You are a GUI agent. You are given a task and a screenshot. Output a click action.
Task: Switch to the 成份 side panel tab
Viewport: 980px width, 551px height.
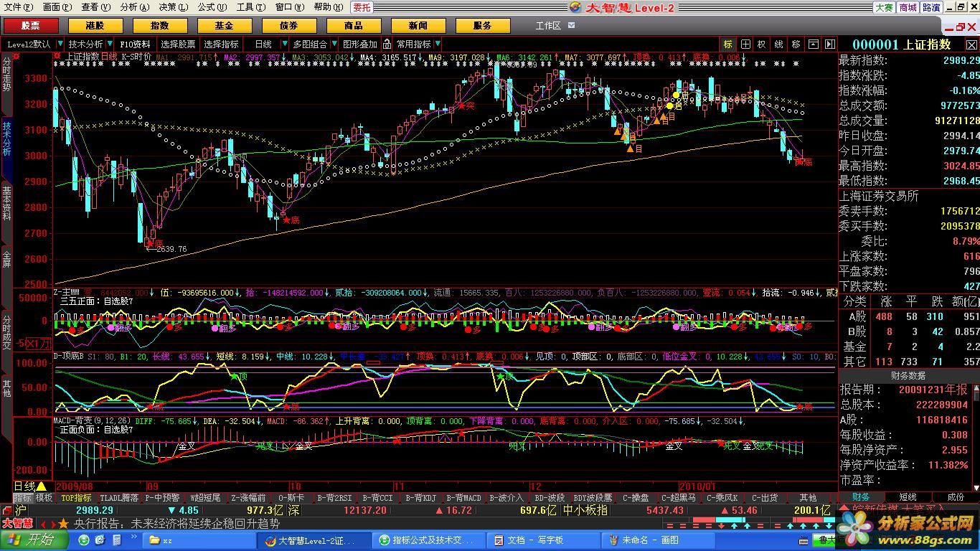[956, 496]
